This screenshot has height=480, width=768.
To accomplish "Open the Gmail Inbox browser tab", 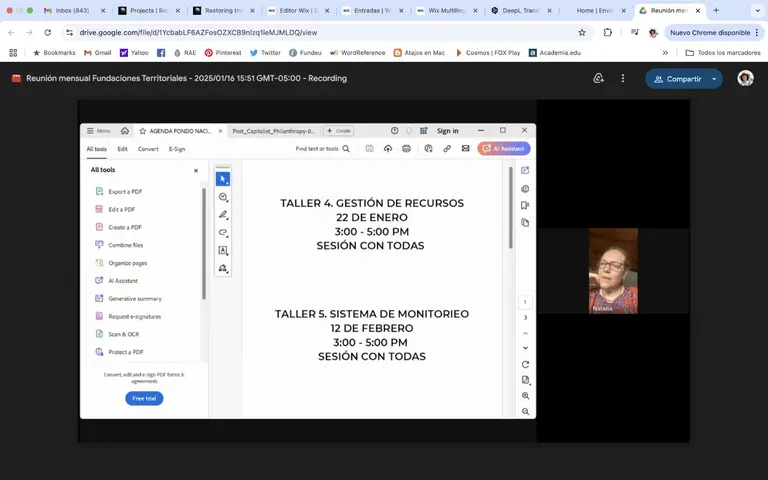I will click(73, 10).
